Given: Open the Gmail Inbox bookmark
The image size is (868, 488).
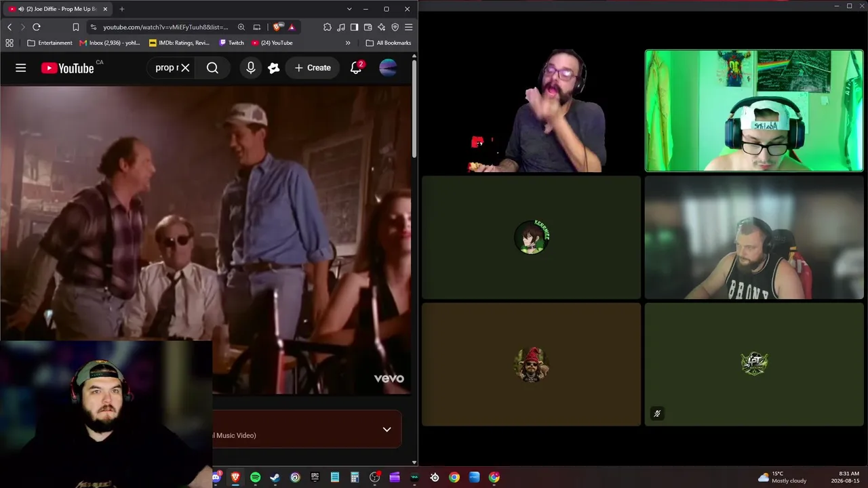Looking at the screenshot, I should pos(110,43).
